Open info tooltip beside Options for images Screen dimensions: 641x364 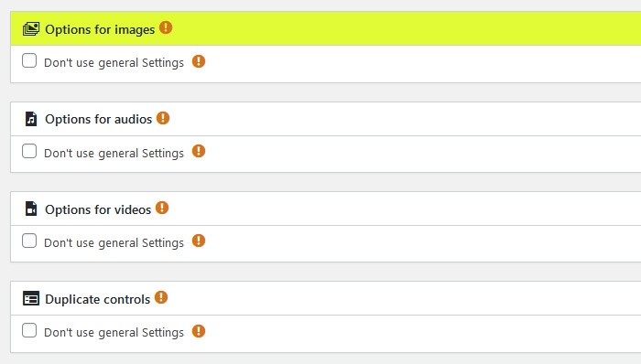(x=166, y=27)
